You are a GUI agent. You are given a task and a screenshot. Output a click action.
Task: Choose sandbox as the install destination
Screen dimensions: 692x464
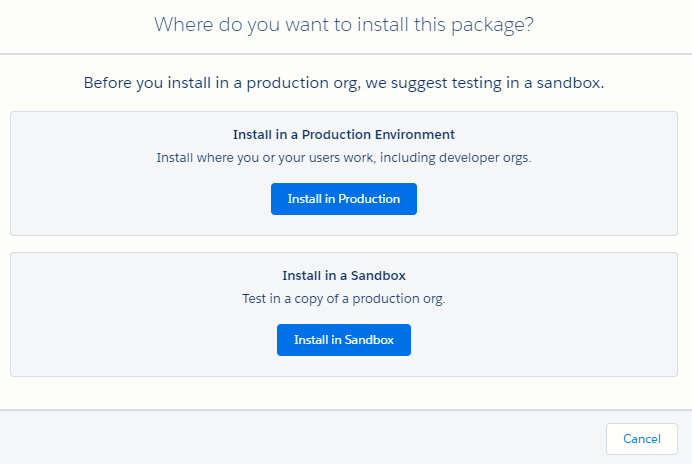coord(344,340)
